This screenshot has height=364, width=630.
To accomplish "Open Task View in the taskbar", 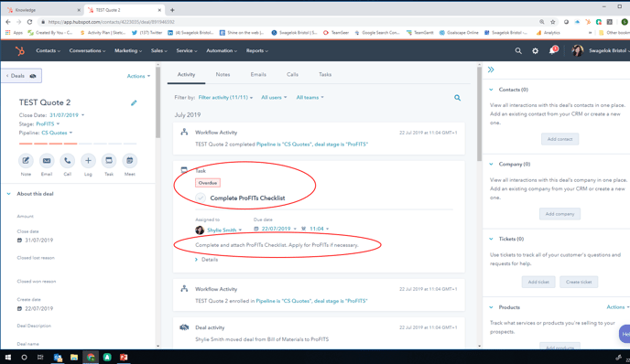I will click(x=40, y=358).
